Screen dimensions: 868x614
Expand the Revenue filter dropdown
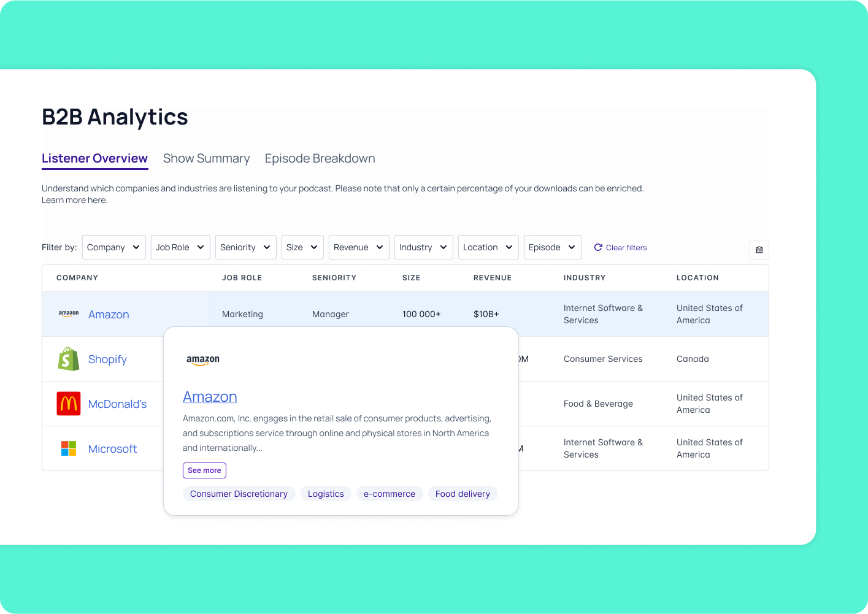359,247
